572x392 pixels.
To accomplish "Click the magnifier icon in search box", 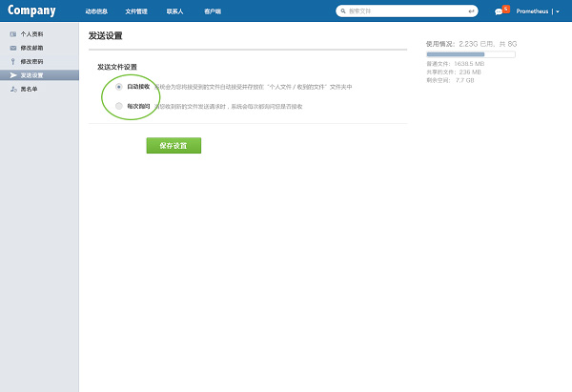I will [x=343, y=11].
